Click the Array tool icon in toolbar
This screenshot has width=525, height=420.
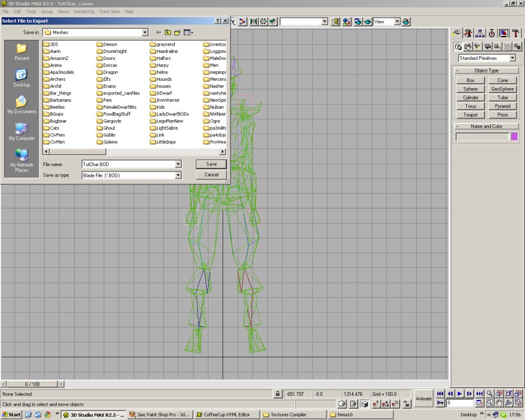(x=264, y=22)
